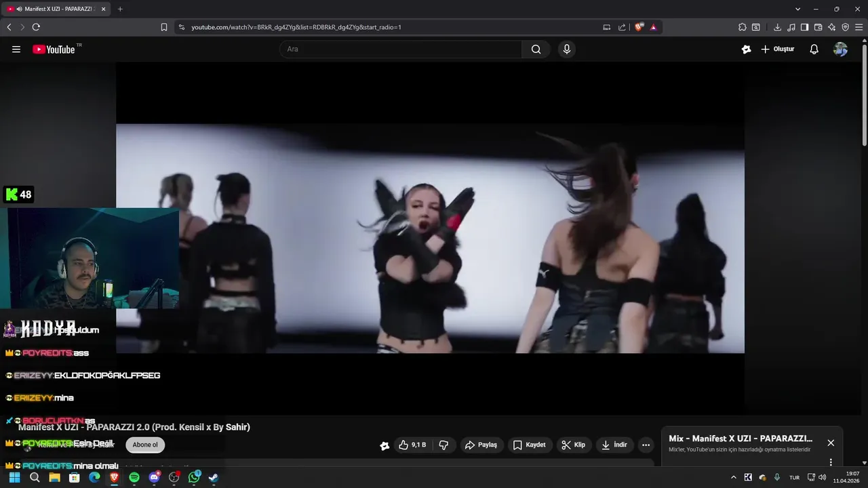
Task: Click the YouTube search field 'Ara'
Action: (401, 49)
